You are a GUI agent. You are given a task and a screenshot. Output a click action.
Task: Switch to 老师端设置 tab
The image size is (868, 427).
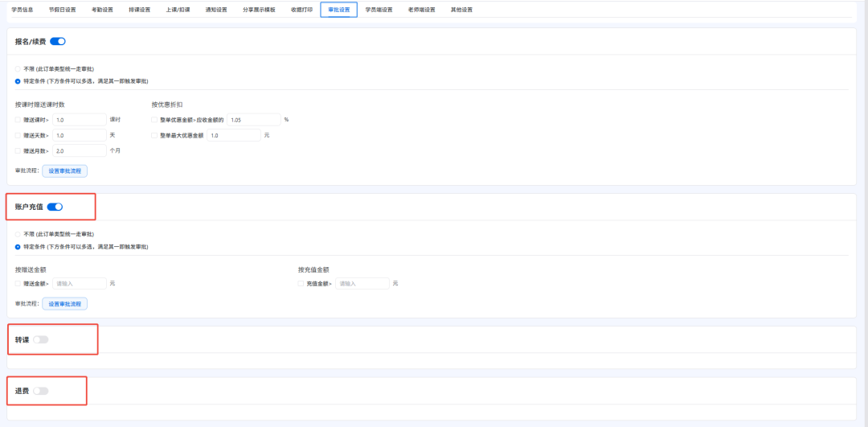421,10
